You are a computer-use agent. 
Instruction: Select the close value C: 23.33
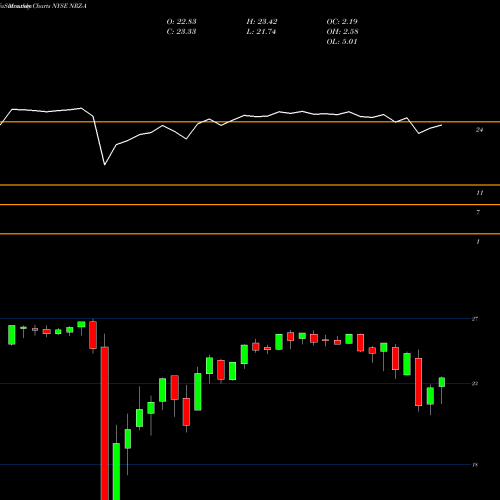click(181, 32)
